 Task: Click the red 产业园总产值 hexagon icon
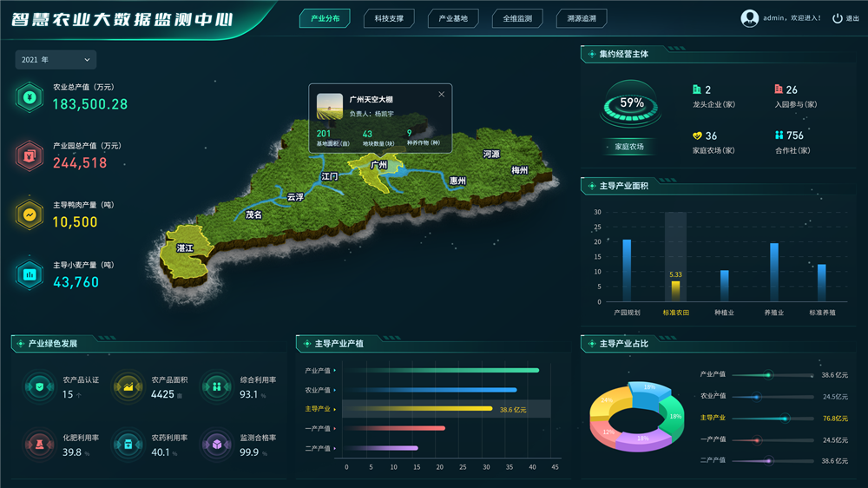pyautogui.click(x=30, y=156)
